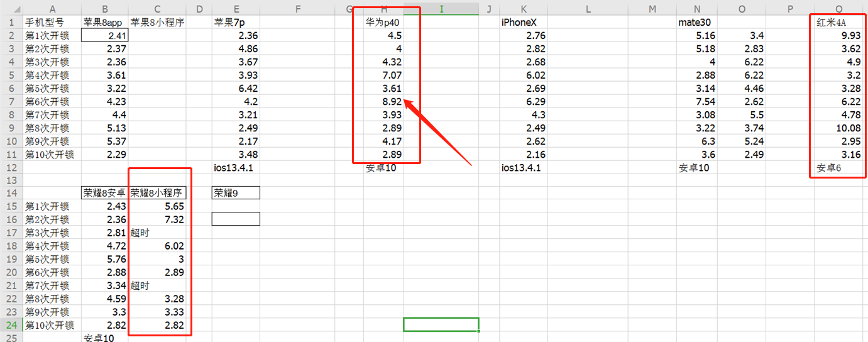Click the 红米4A header cell
This screenshot has height=342, width=868.
coord(839,22)
